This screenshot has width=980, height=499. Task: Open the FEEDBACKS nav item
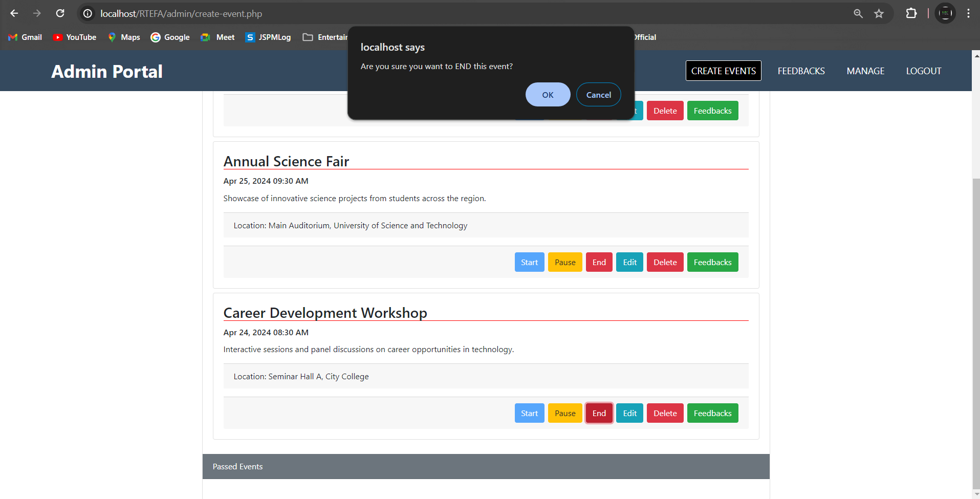pyautogui.click(x=801, y=71)
